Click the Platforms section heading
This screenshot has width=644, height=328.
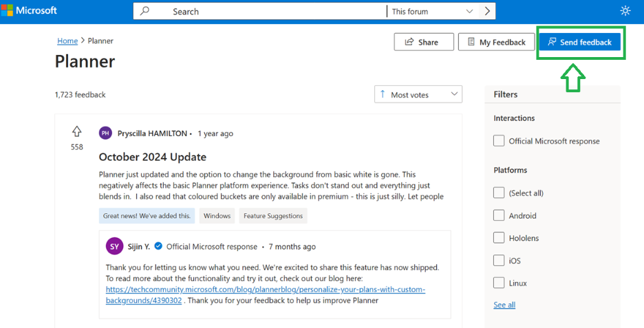[x=510, y=170]
